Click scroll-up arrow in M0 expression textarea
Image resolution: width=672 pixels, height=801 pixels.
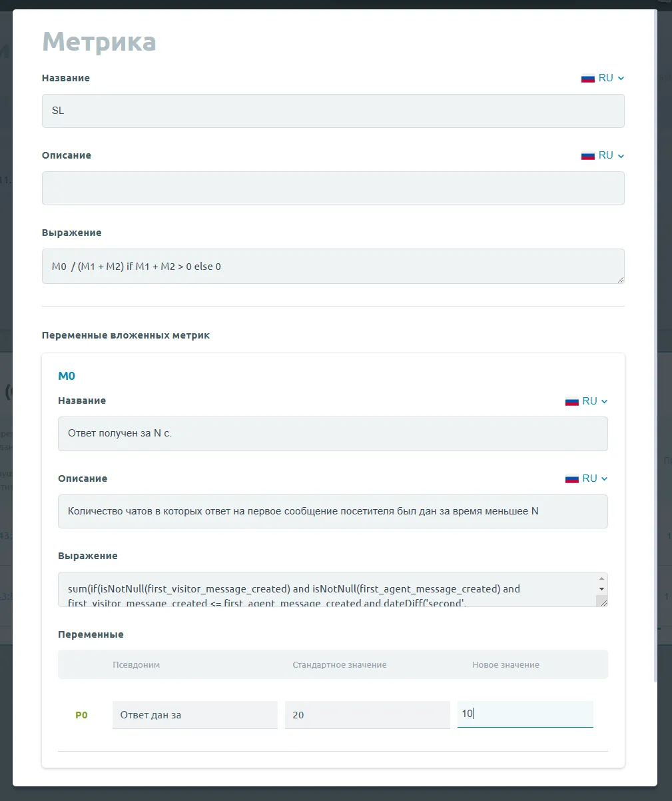click(601, 578)
